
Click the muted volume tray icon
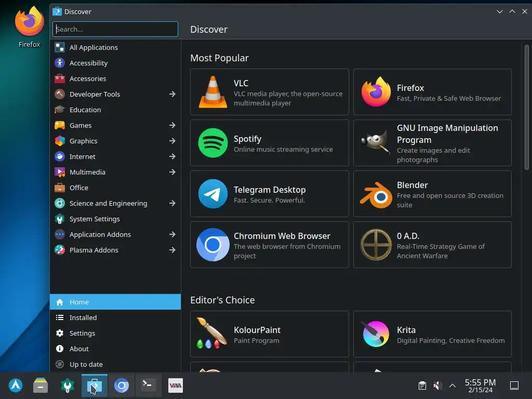pyautogui.click(x=437, y=385)
